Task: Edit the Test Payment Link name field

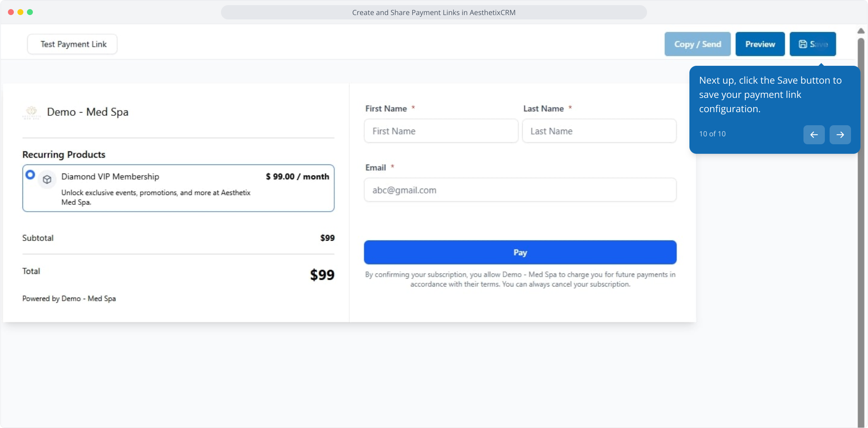Action: (72, 44)
